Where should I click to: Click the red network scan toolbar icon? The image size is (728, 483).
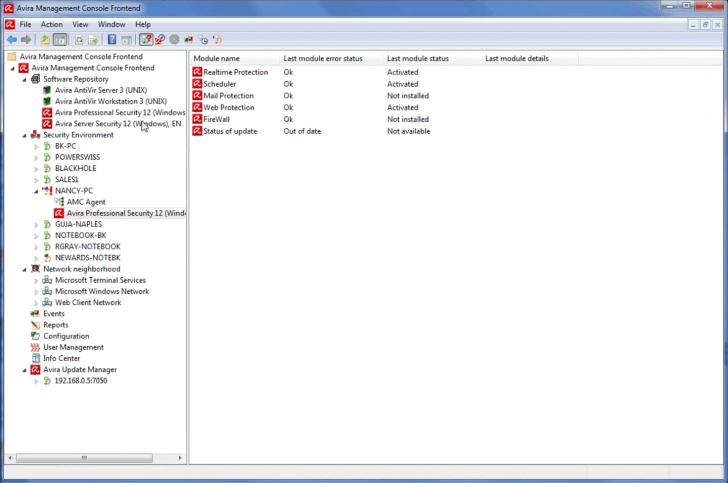[x=160, y=40]
